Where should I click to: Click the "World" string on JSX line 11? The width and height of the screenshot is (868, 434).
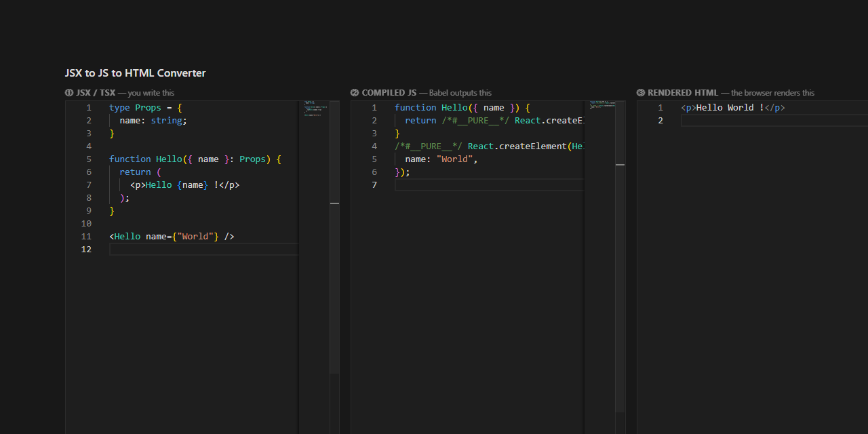click(x=195, y=236)
